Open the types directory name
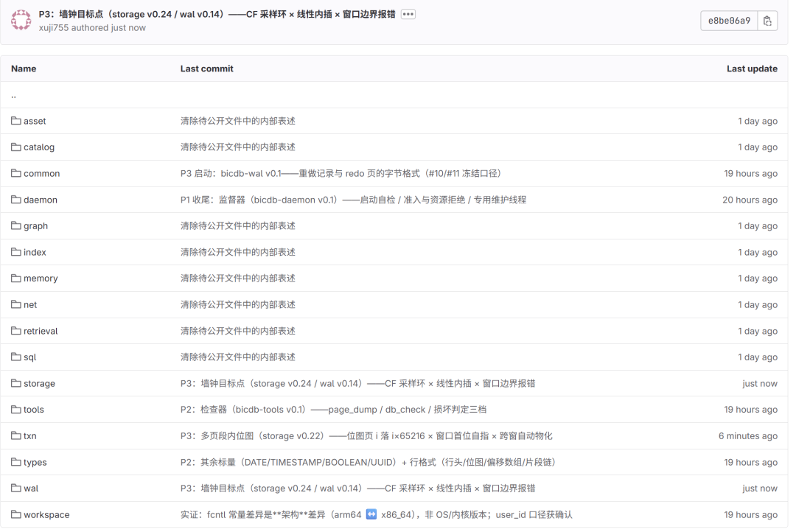This screenshot has height=532, width=796. (x=35, y=463)
